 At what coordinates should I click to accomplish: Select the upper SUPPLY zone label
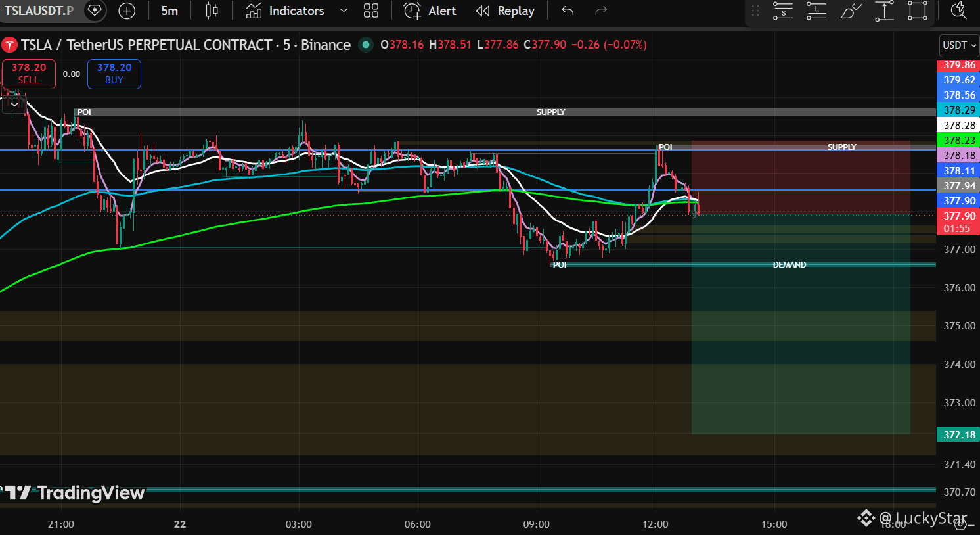pyautogui.click(x=550, y=112)
